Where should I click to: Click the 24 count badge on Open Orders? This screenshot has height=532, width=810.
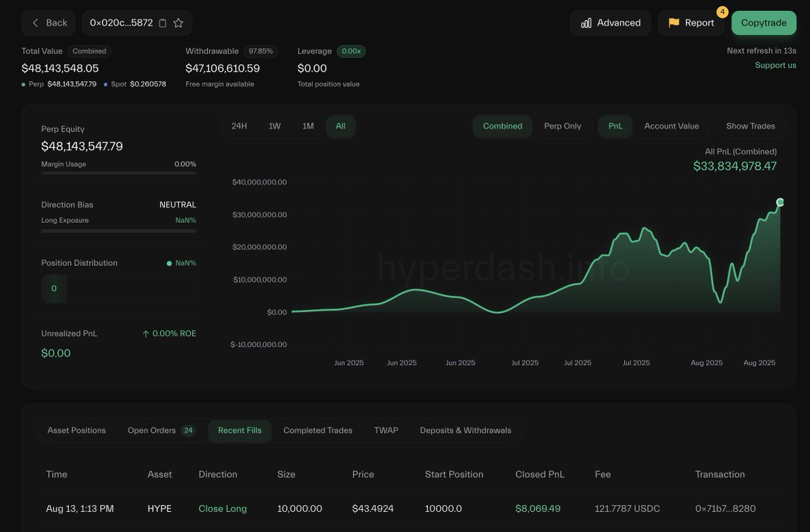[x=188, y=431]
